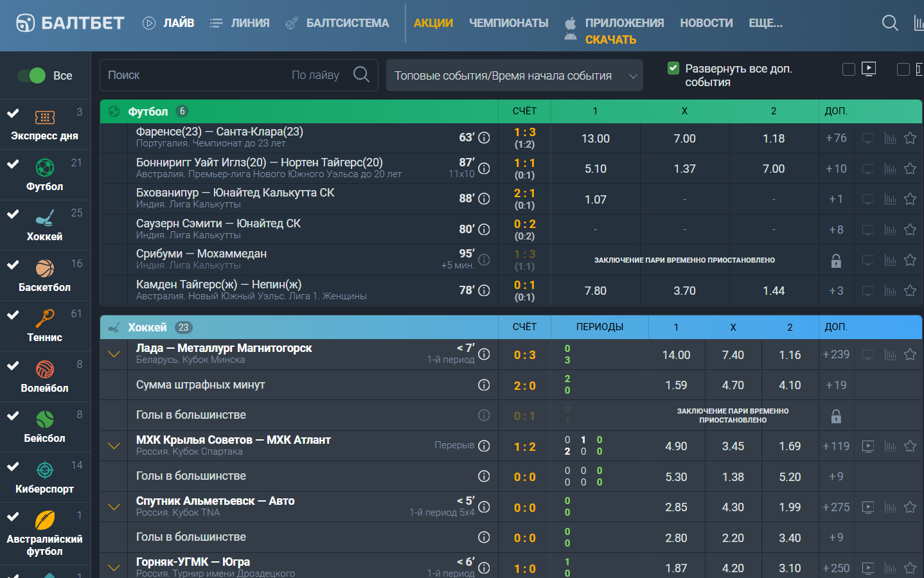Open БАЛТСИСТЕМА section
The height and width of the screenshot is (578, 924).
point(337,23)
